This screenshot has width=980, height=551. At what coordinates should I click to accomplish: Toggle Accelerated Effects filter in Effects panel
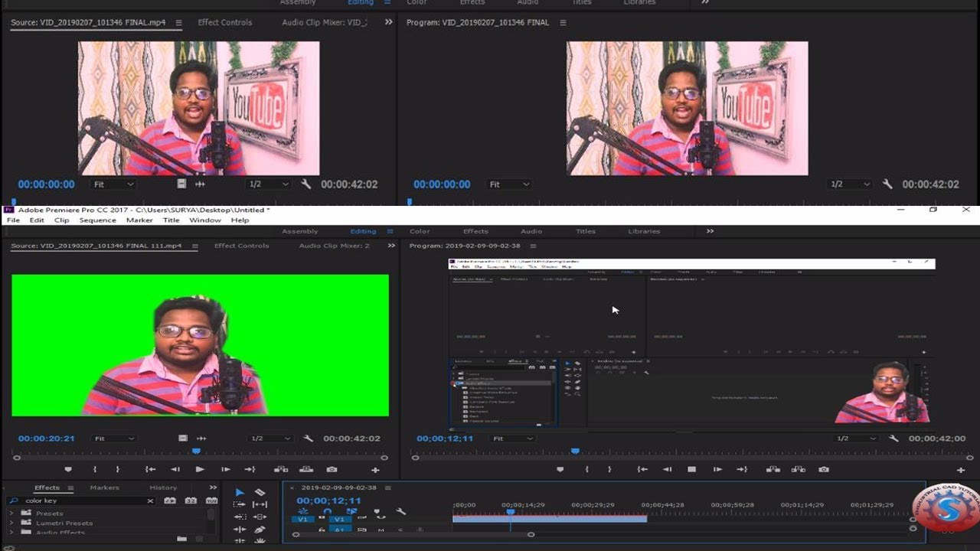point(169,500)
